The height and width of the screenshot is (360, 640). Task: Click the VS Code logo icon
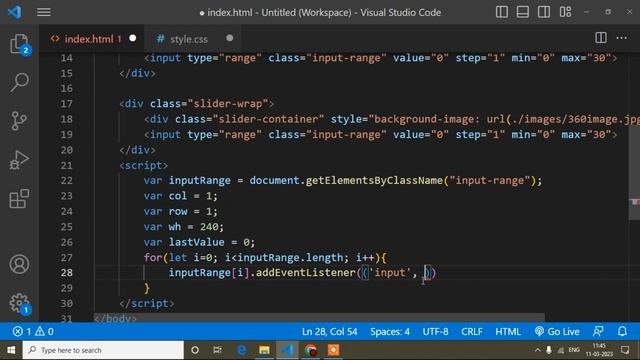pyautogui.click(x=15, y=12)
